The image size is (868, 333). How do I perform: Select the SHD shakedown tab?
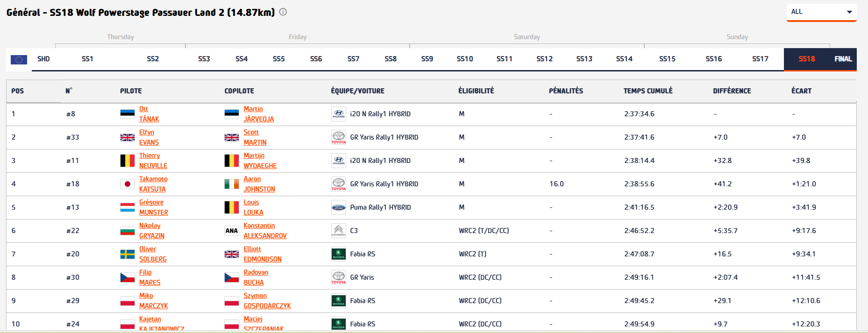click(43, 59)
